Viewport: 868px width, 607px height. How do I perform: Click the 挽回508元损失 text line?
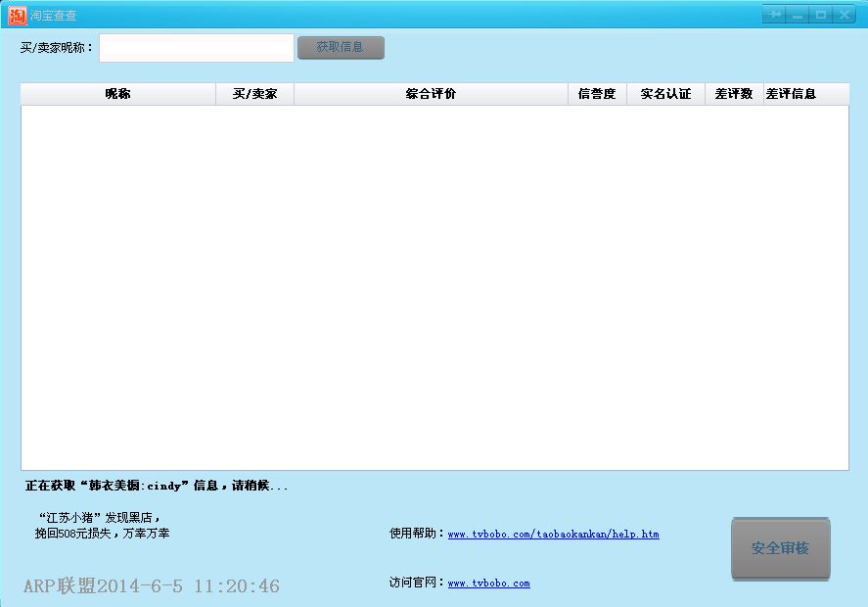click(103, 534)
